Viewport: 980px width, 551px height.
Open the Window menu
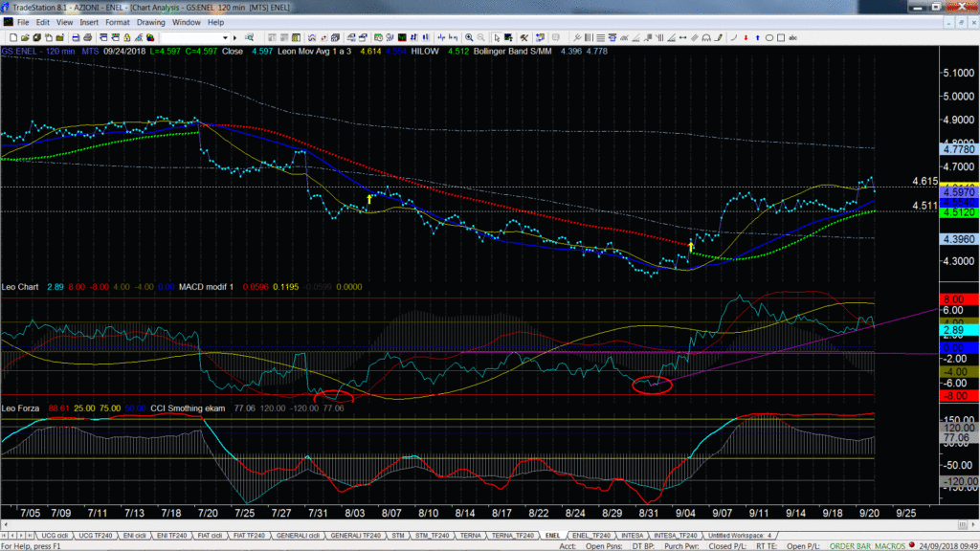(x=187, y=22)
